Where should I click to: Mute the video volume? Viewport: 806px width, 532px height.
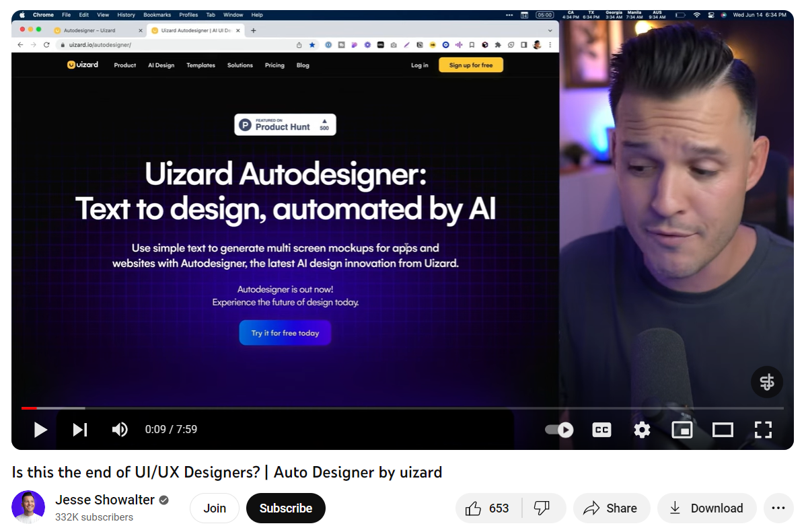pyautogui.click(x=120, y=430)
